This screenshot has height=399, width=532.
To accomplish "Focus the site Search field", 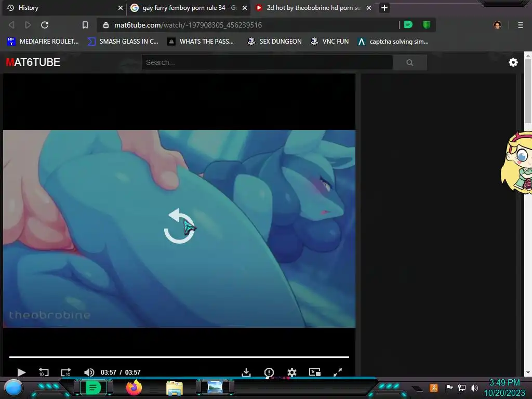I will 267,62.
